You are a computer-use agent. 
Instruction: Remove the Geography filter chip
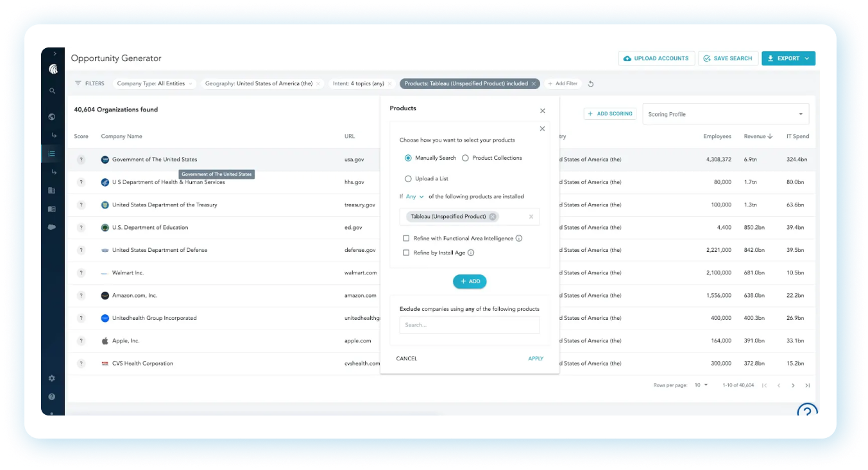[x=319, y=83]
